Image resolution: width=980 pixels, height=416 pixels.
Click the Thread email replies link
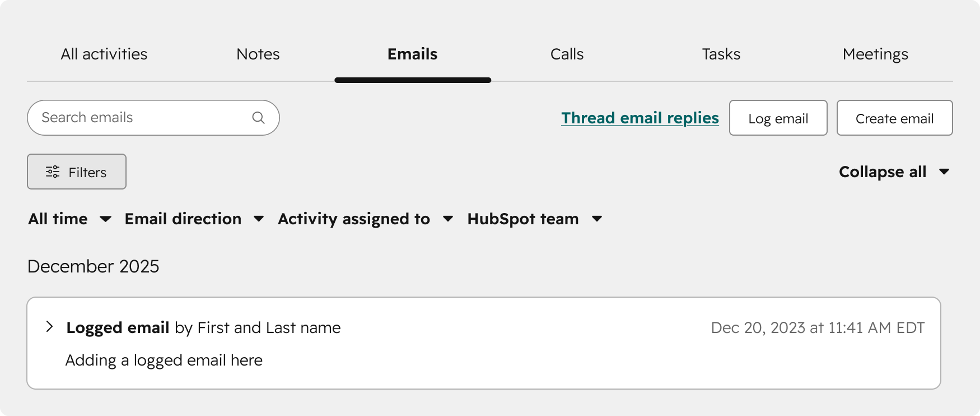[640, 118]
